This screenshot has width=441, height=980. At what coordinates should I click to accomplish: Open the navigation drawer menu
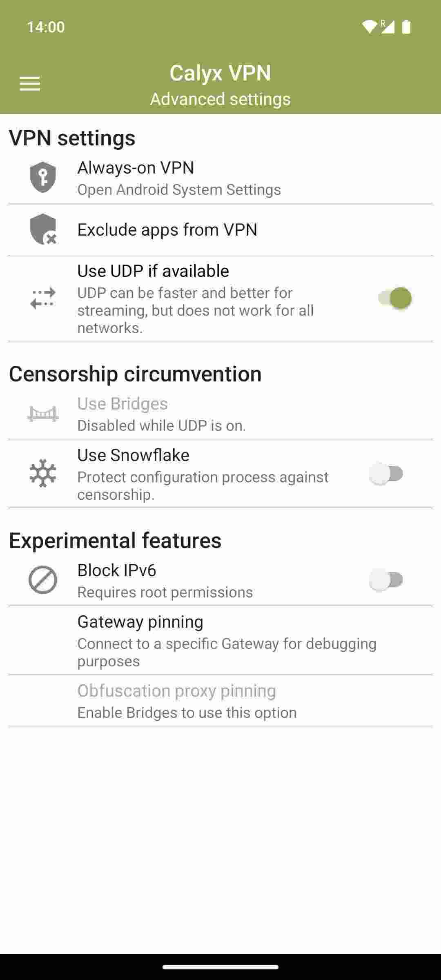click(x=29, y=83)
